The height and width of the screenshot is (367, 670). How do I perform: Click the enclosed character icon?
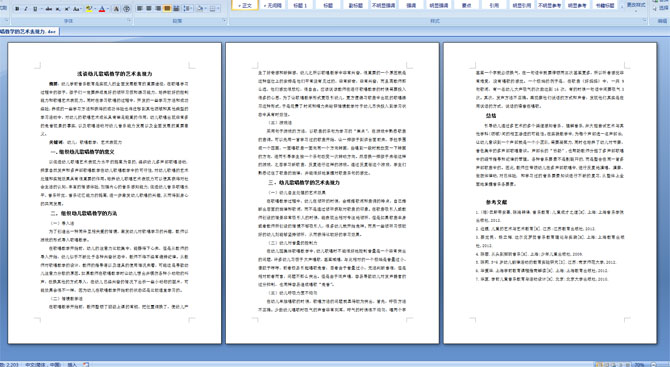click(126, 9)
